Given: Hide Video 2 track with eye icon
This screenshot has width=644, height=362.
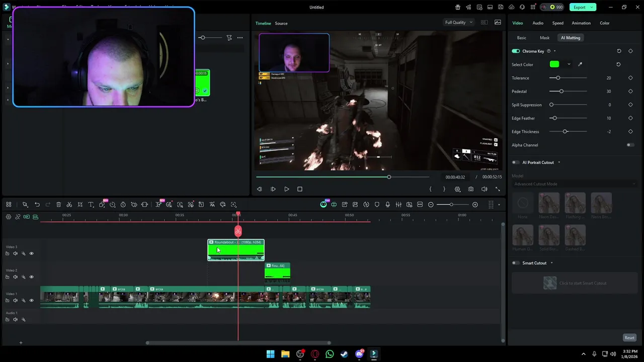Looking at the screenshot, I should coord(31,277).
